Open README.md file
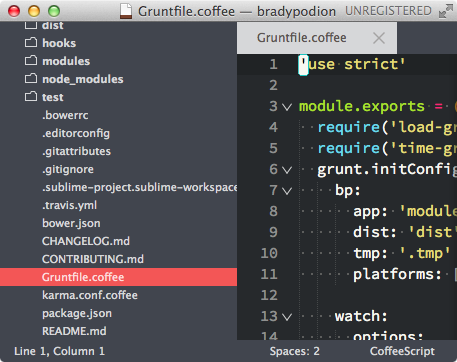 coord(74,331)
